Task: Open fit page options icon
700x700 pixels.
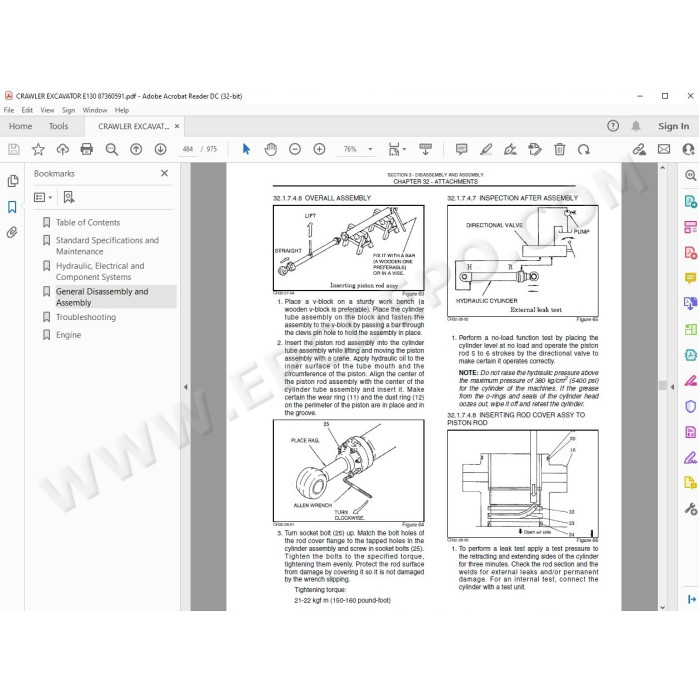Action: (396, 149)
